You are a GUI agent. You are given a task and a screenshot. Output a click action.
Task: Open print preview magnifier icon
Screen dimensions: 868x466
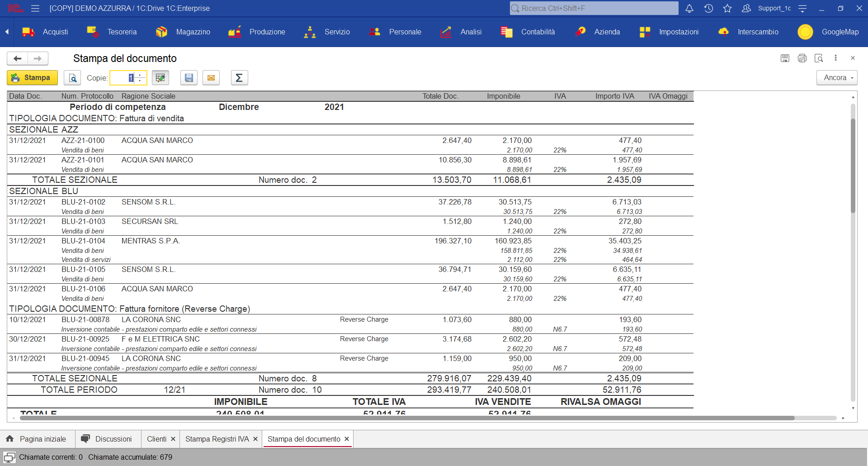click(72, 78)
